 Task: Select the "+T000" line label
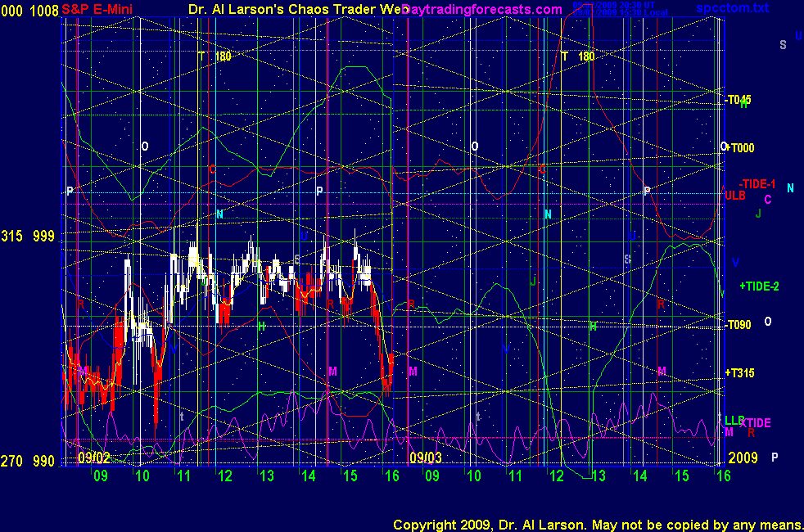pos(740,148)
